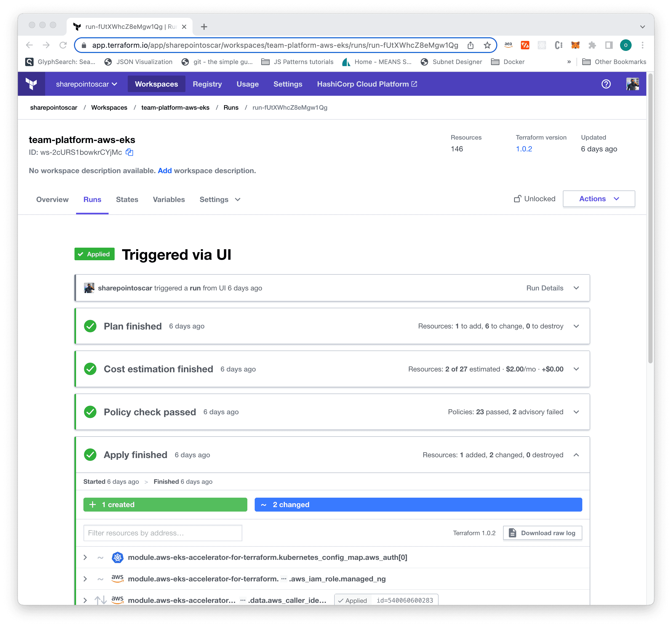Open the Terraform version 1.0.2 link
This screenshot has height=627, width=672.
[524, 149]
